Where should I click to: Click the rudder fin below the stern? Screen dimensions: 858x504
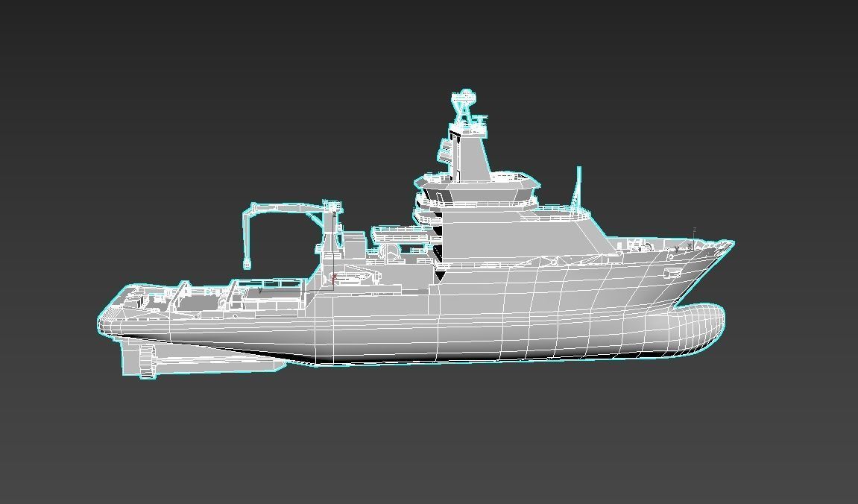coord(130,359)
